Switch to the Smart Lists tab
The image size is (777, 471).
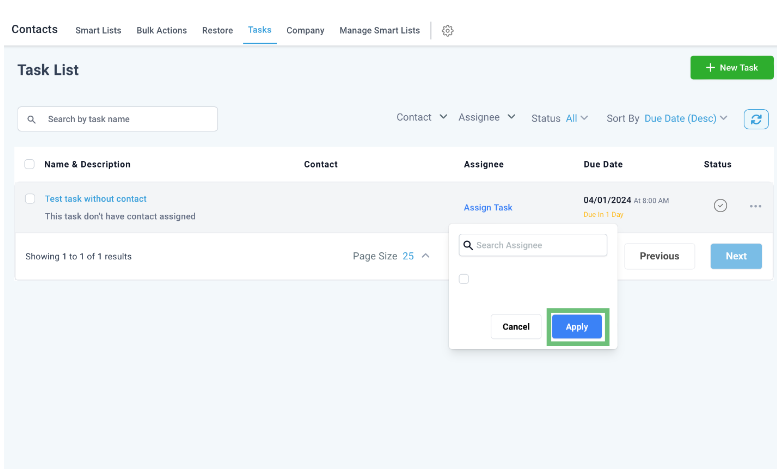pyautogui.click(x=98, y=31)
